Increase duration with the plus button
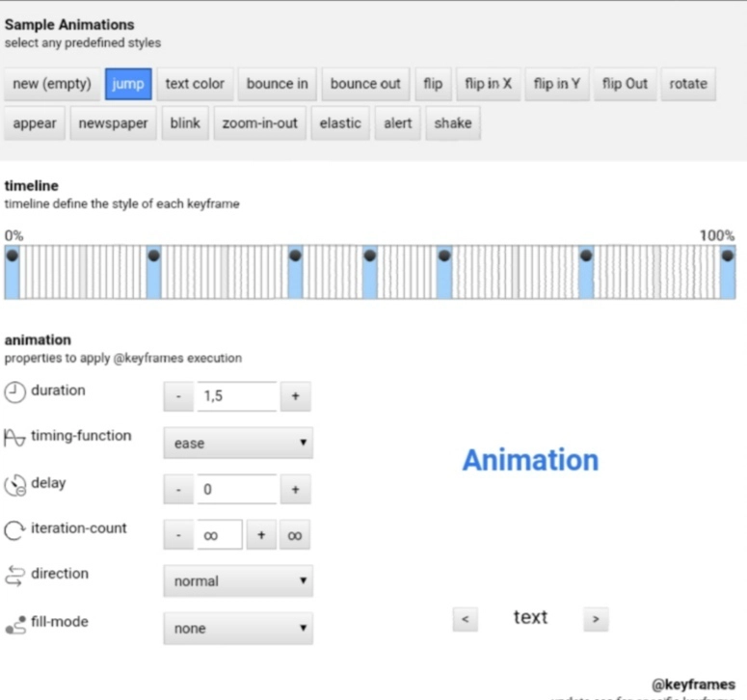Screen dimensions: 747x700 pyautogui.click(x=295, y=396)
